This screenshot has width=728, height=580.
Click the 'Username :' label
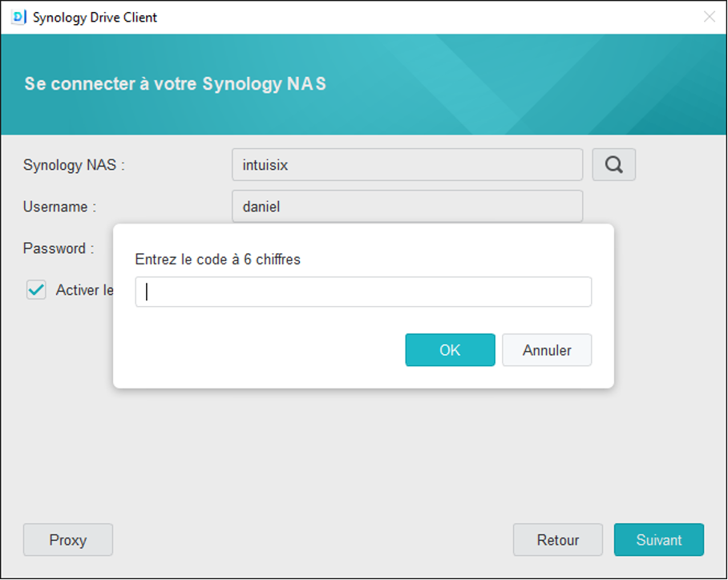pos(60,207)
